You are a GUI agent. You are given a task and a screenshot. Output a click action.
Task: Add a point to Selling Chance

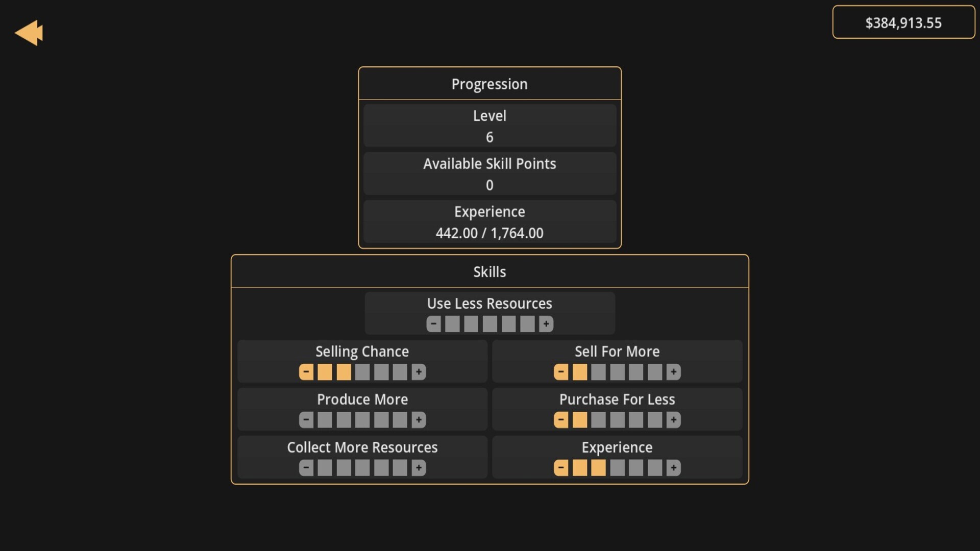[x=419, y=372]
